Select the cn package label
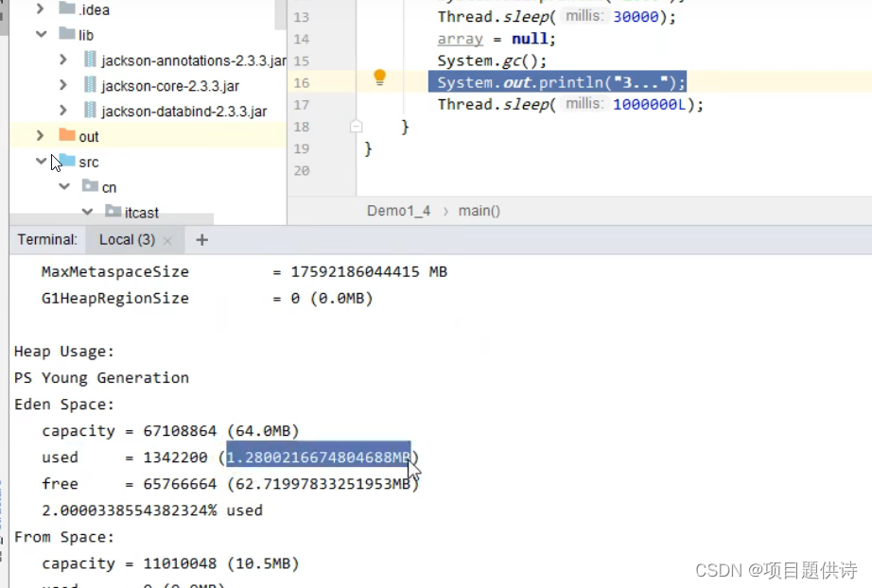 109,187
